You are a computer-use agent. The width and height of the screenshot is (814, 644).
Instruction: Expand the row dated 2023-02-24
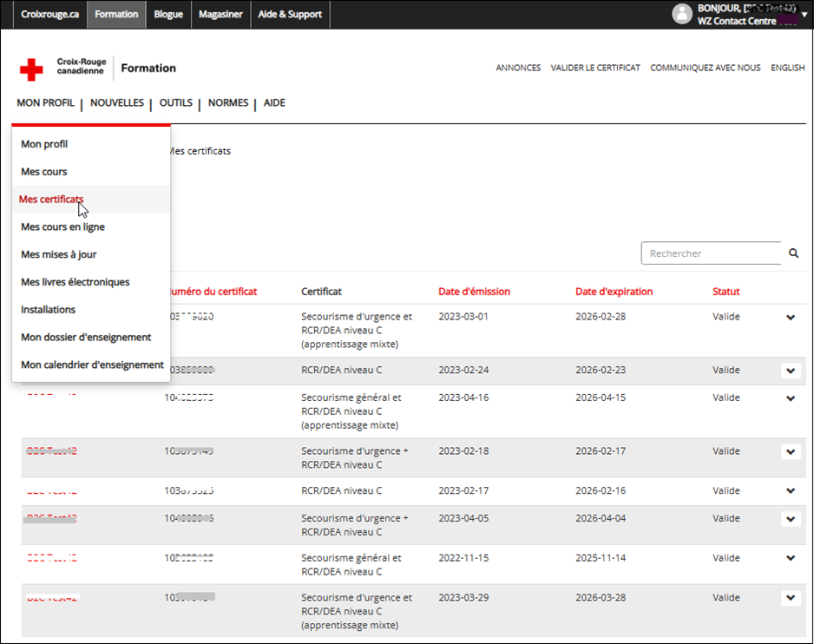point(791,371)
